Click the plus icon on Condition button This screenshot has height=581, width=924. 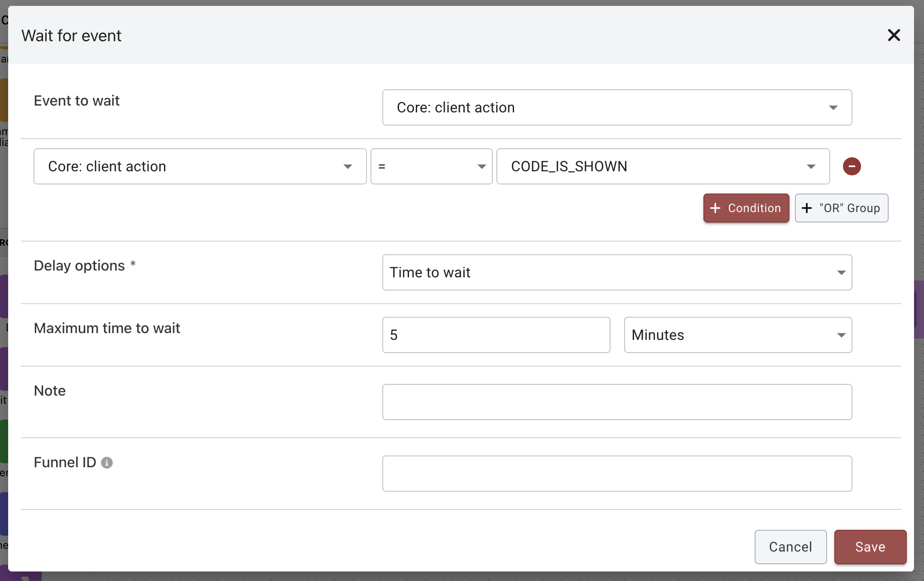[715, 208]
